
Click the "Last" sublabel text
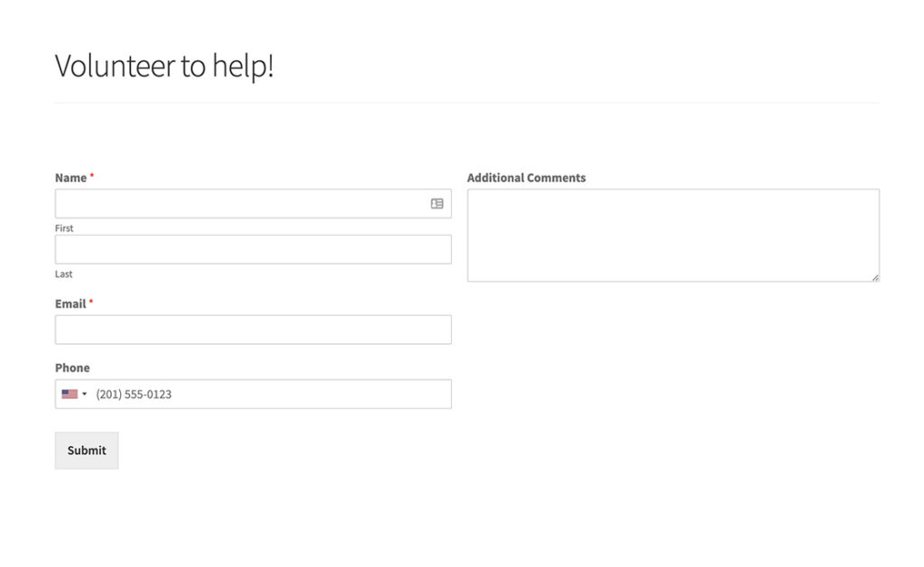coord(64,274)
